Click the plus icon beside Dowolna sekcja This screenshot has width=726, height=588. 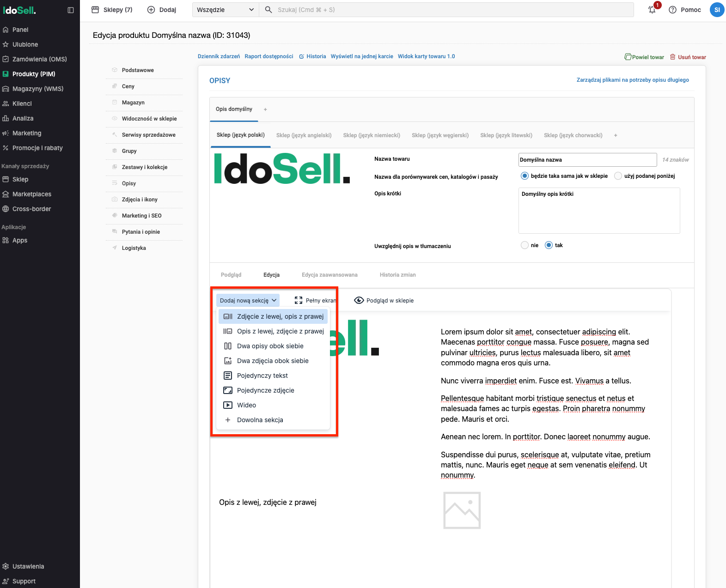[x=228, y=420]
